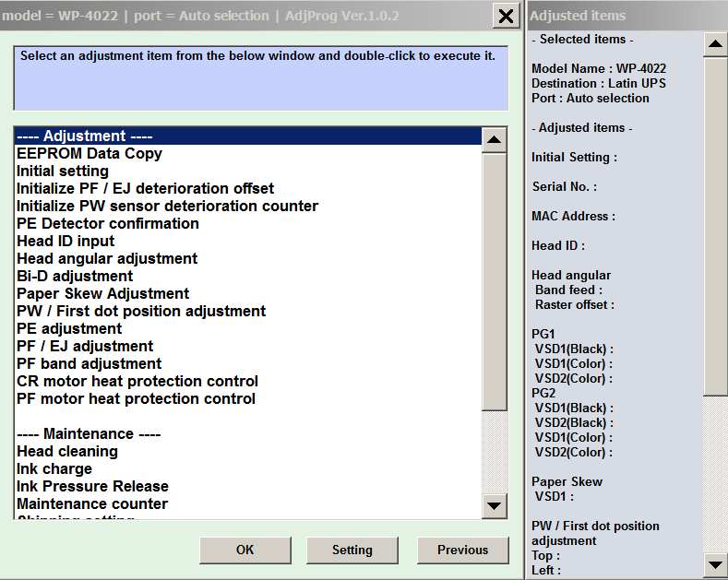Click the Adjusted items panel scroll down arrow

coord(715,565)
